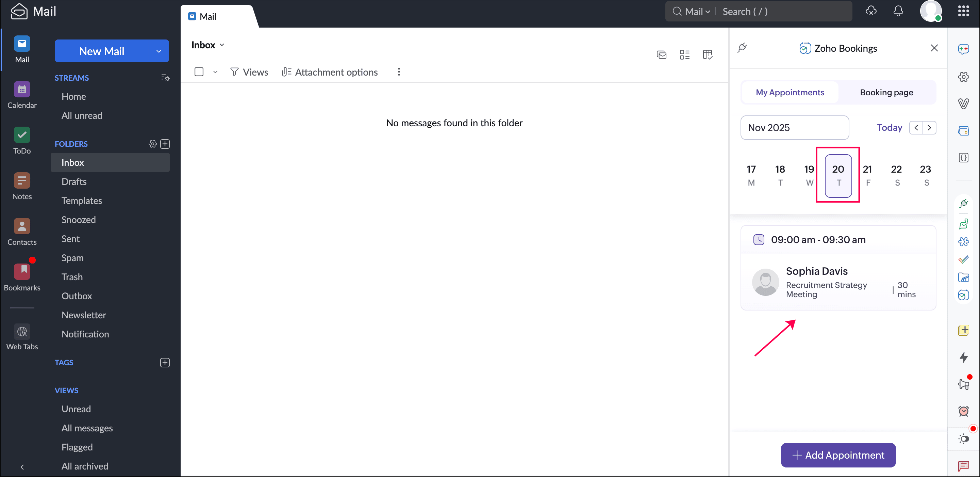Click the Nov 2025 month field

click(x=794, y=128)
